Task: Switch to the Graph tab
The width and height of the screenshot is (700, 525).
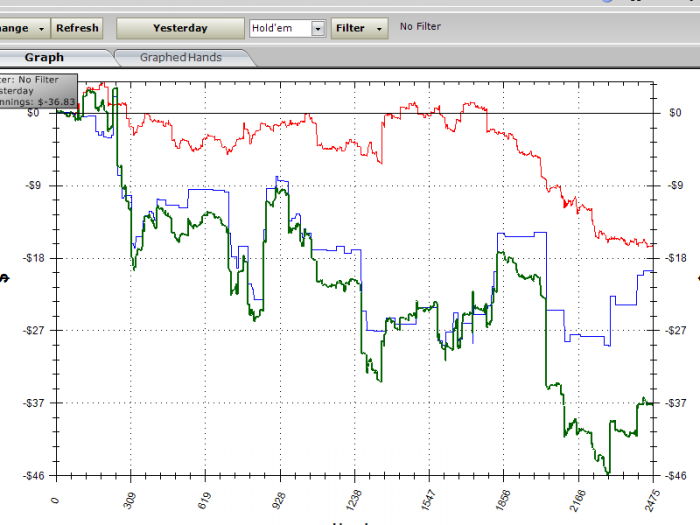Action: [x=44, y=58]
